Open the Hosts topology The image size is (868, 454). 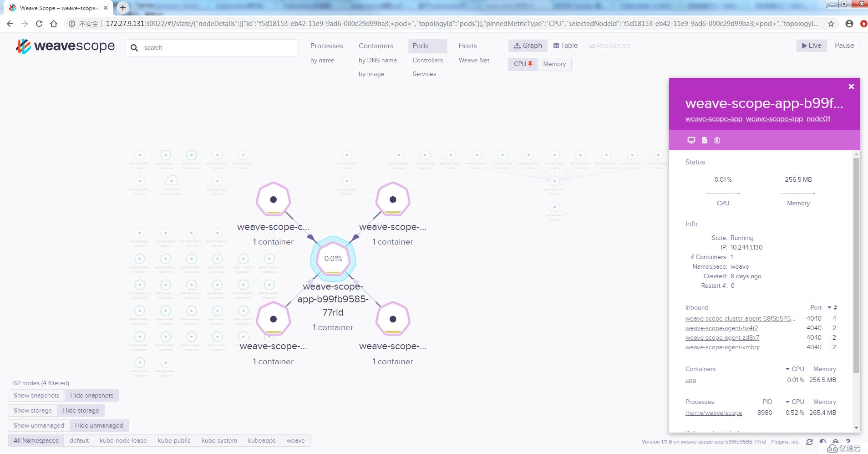(x=468, y=46)
